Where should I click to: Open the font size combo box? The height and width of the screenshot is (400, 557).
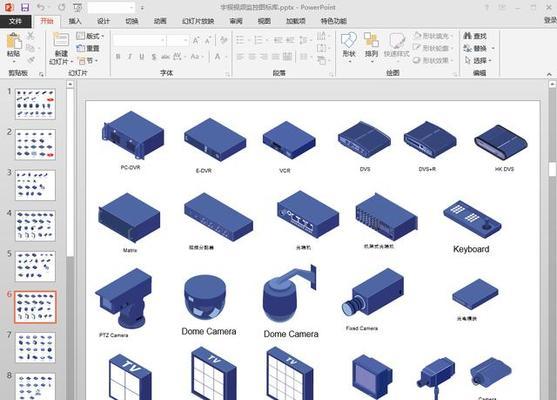point(178,40)
